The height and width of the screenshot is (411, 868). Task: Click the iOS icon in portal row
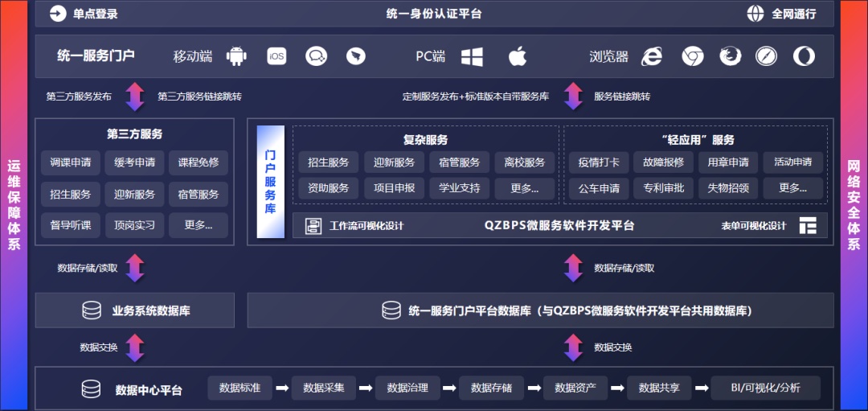[x=276, y=56]
